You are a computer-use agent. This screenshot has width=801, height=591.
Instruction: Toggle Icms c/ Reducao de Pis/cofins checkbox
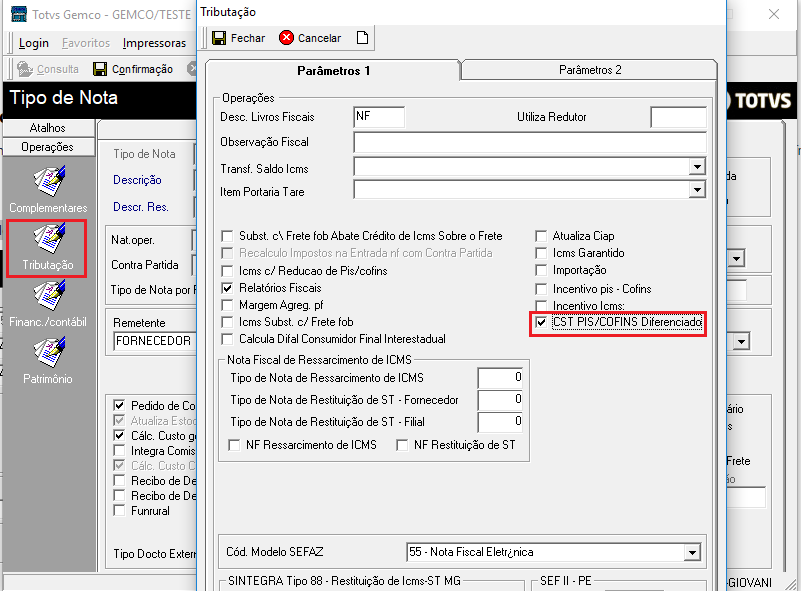pos(227,271)
